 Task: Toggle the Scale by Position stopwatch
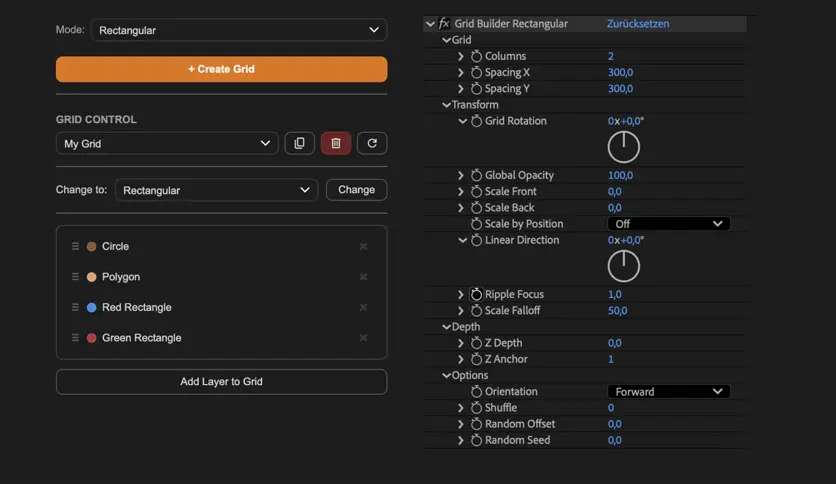point(476,224)
